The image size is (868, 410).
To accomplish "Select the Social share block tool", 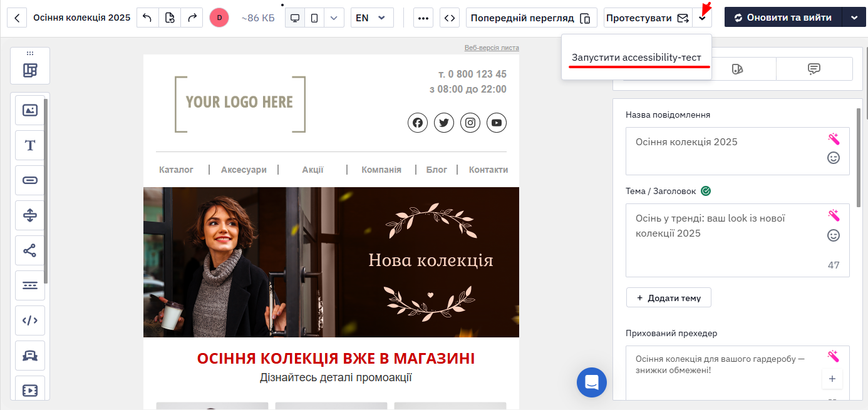I will click(30, 250).
